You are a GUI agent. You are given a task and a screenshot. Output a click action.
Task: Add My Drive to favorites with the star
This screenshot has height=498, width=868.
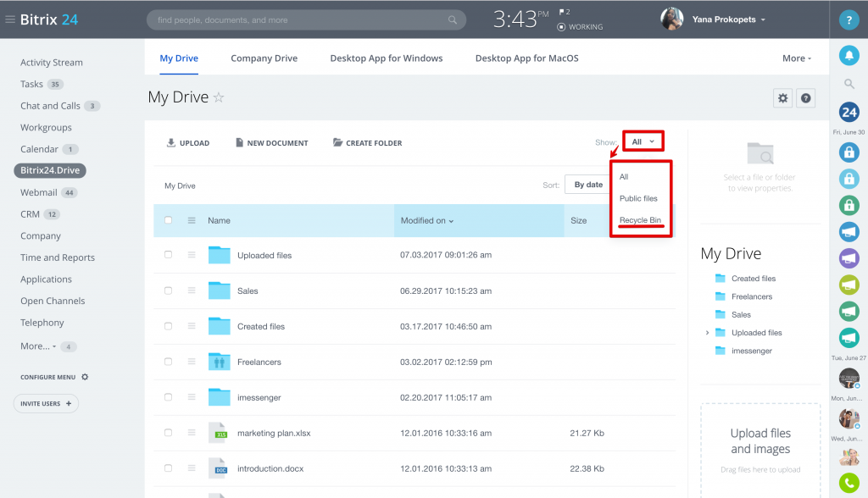pos(219,97)
